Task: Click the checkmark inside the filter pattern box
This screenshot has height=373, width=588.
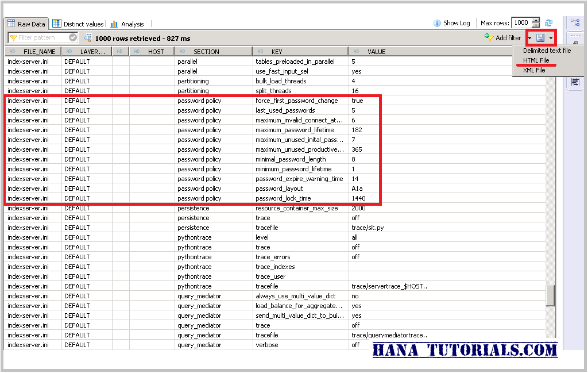Action: [73, 36]
